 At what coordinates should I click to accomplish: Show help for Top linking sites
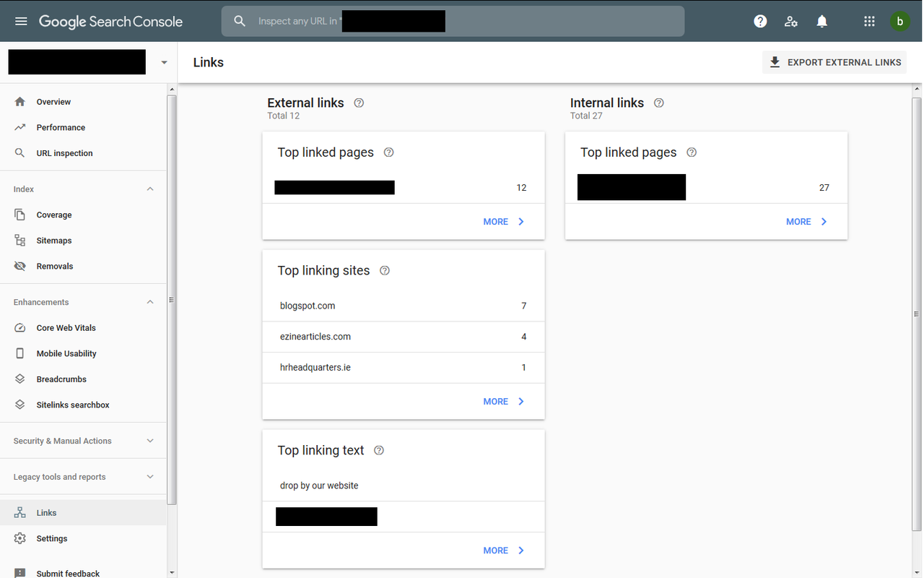pos(385,270)
